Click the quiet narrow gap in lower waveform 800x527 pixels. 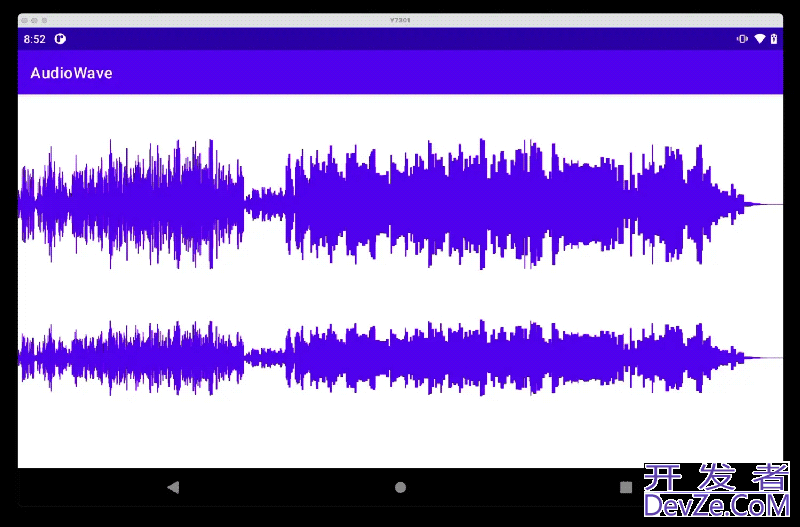(265, 357)
